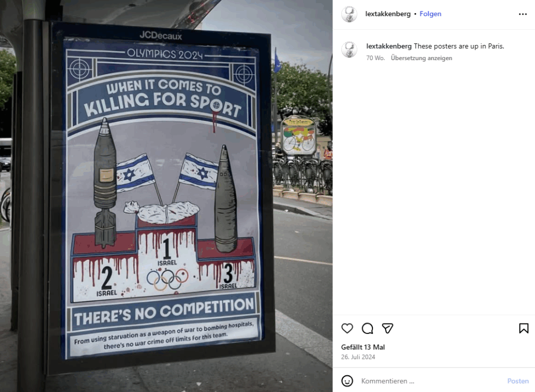Like the post with the heart icon
This screenshot has height=392, width=535.
(347, 328)
